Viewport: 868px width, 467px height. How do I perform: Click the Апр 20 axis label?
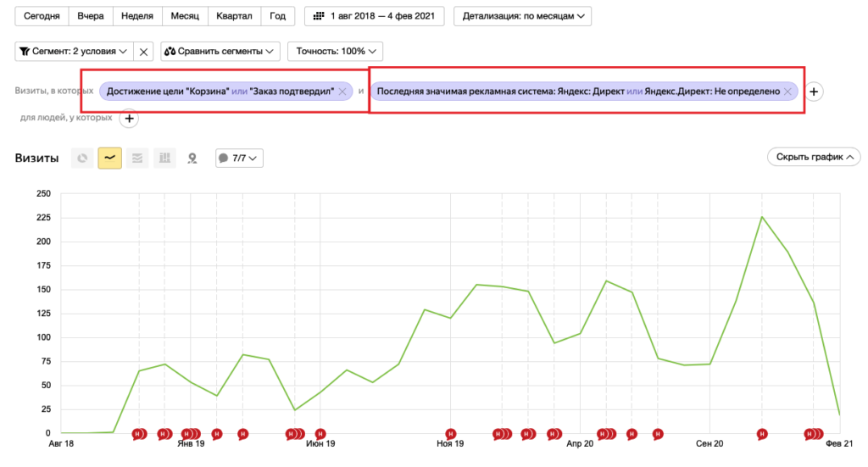point(580,444)
